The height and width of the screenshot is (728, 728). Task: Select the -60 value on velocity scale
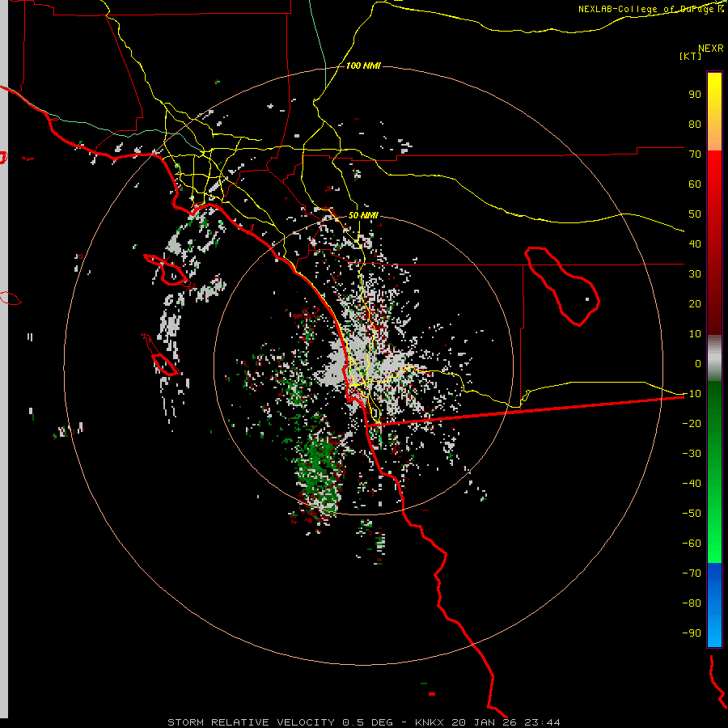tap(692, 544)
